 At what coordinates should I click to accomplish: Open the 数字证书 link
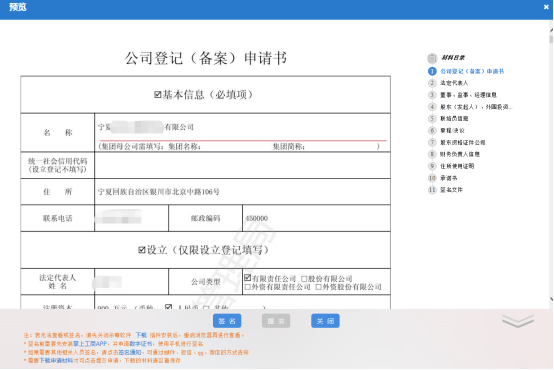[141, 344]
